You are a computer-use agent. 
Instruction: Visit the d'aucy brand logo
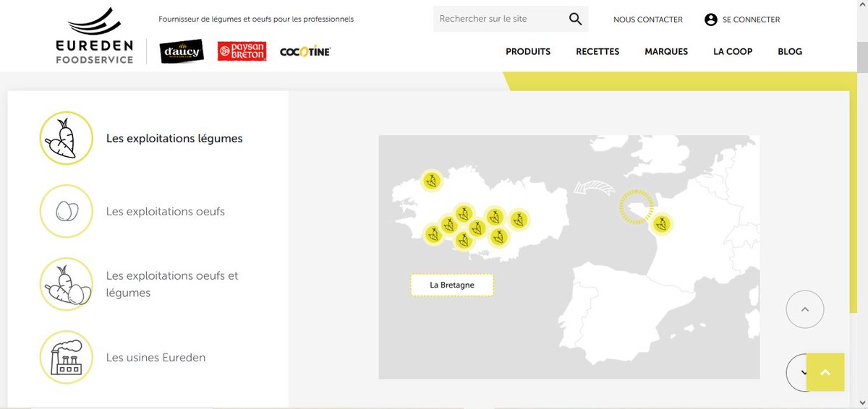[x=182, y=51]
